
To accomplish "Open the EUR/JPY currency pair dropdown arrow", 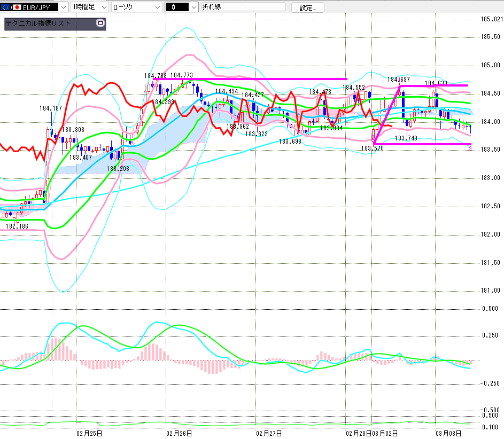I will 63,7.
